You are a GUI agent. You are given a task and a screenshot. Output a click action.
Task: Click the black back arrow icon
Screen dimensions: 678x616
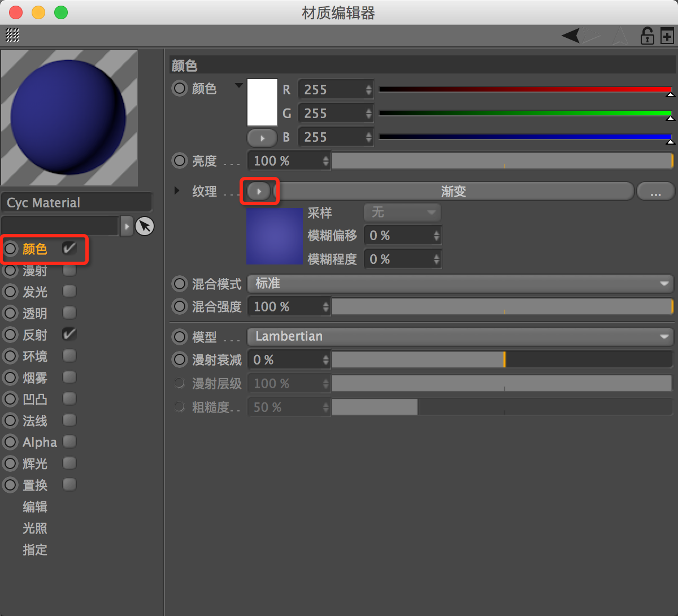click(571, 36)
